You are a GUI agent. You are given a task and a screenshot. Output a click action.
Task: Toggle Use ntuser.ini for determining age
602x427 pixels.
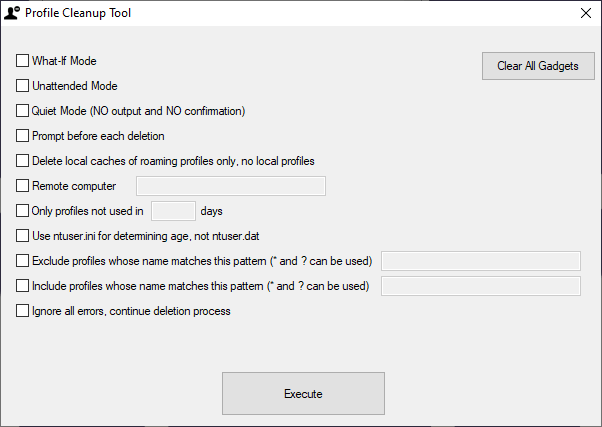23,236
